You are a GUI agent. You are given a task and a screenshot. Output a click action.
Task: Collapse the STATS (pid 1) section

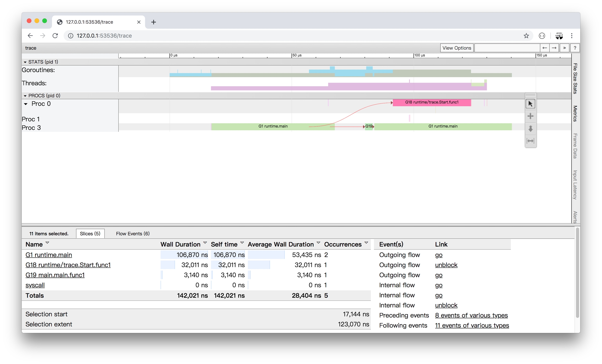(25, 62)
